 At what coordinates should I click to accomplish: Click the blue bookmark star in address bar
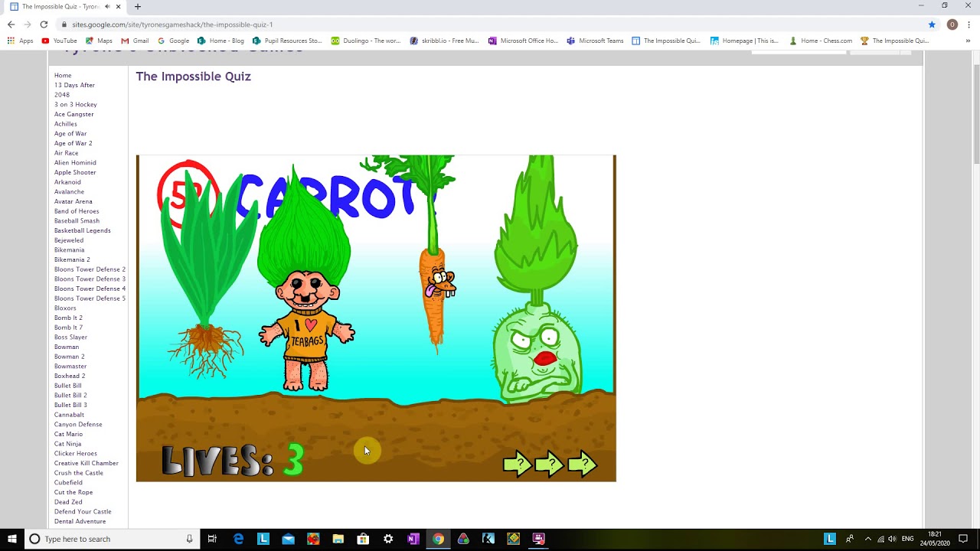tap(932, 24)
